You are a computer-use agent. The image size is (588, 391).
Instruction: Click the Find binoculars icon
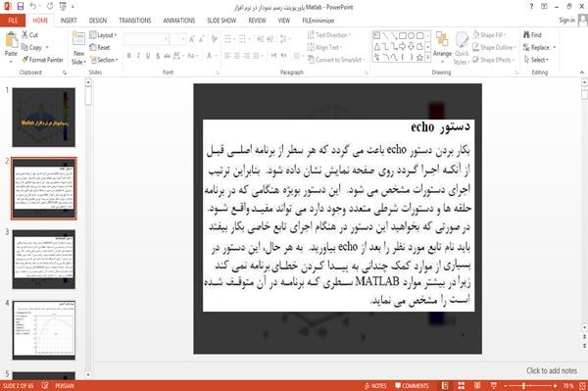click(527, 35)
